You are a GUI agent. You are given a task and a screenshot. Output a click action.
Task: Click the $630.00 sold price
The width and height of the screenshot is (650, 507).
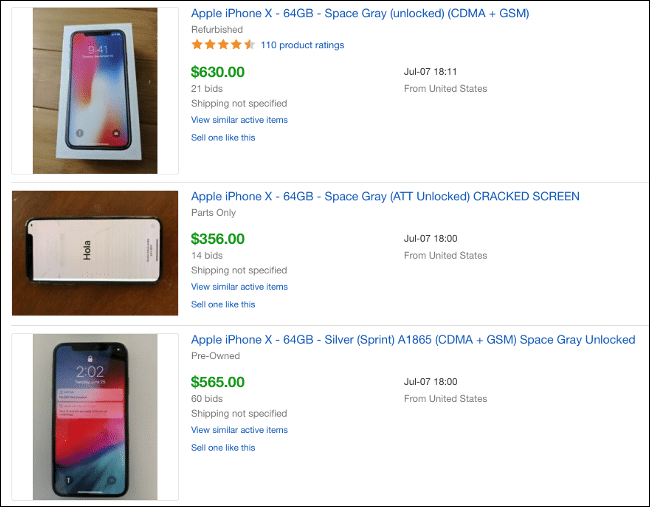point(218,72)
